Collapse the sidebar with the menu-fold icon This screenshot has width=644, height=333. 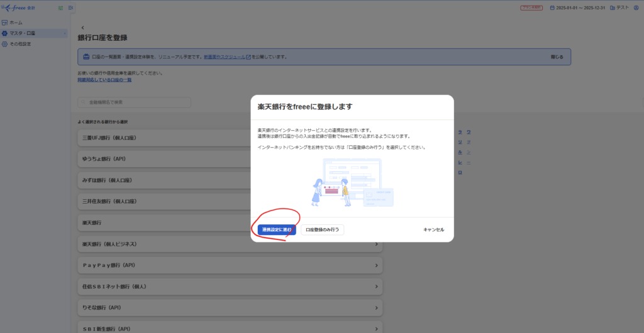click(70, 8)
